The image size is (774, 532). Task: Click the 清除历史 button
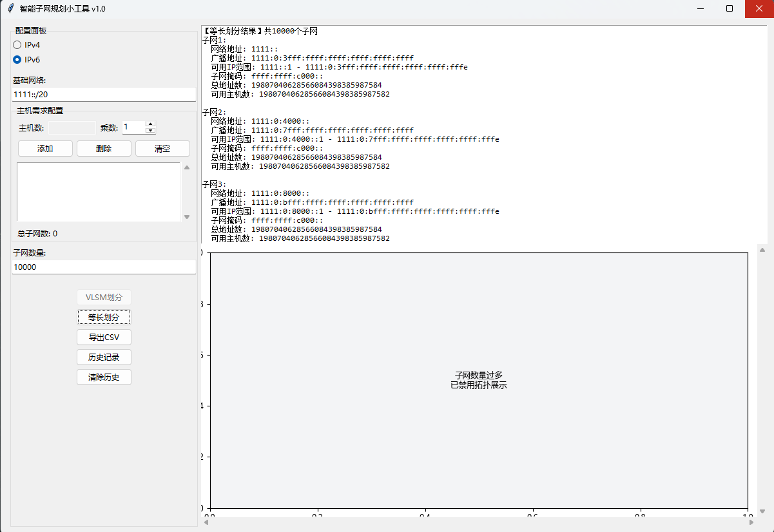click(x=104, y=377)
